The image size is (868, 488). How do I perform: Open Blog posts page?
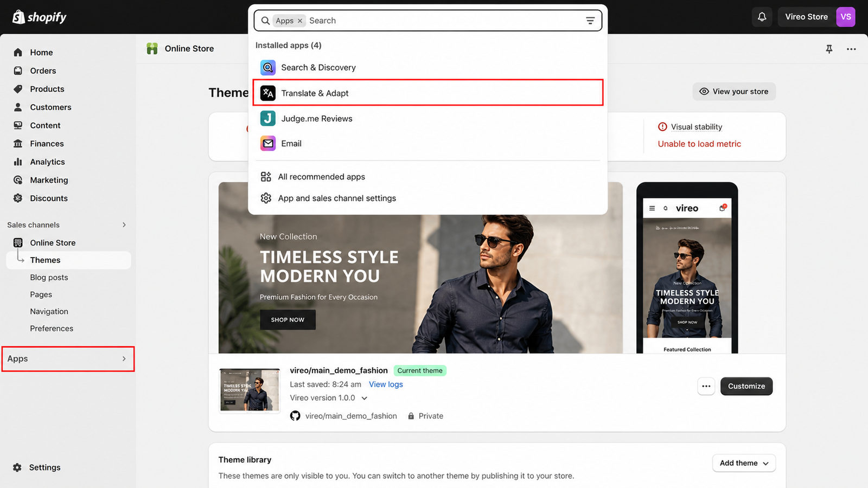(49, 277)
